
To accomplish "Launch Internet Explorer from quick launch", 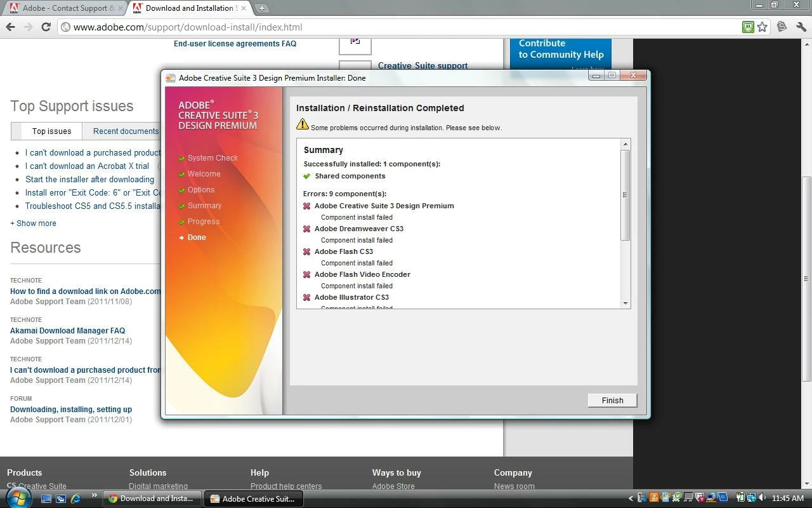I will click(76, 499).
